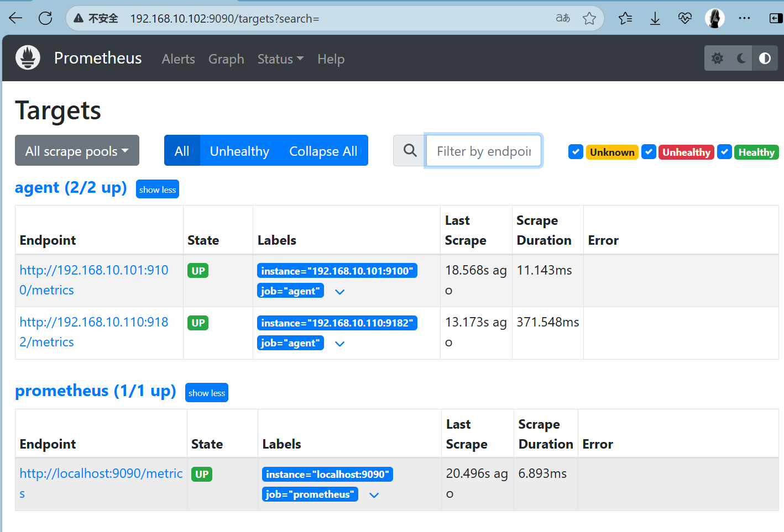Open the Graph nav item
Screen dimensions: 784x532
pos(226,59)
